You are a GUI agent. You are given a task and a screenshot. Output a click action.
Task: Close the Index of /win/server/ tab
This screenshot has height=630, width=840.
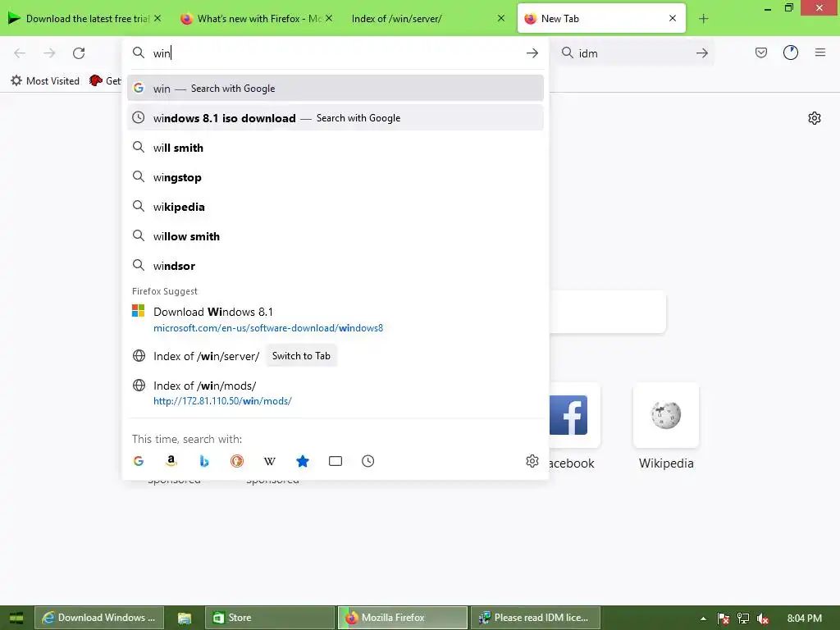pyautogui.click(x=501, y=18)
